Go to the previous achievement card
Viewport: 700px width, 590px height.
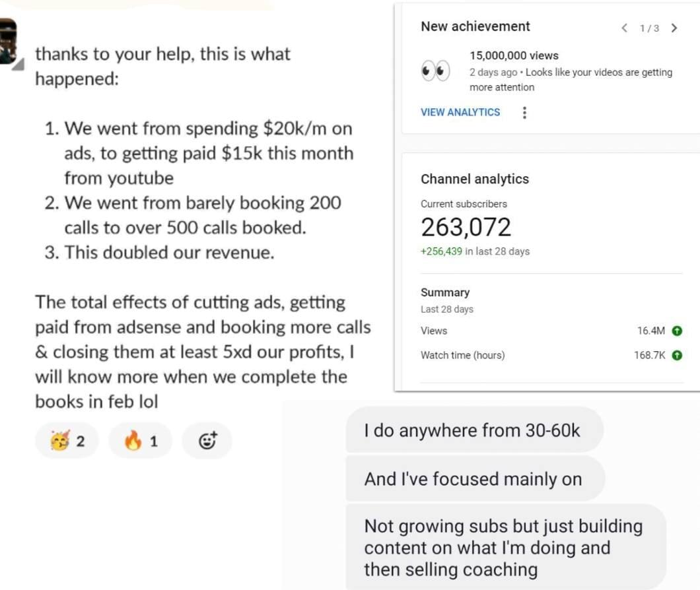tap(625, 28)
